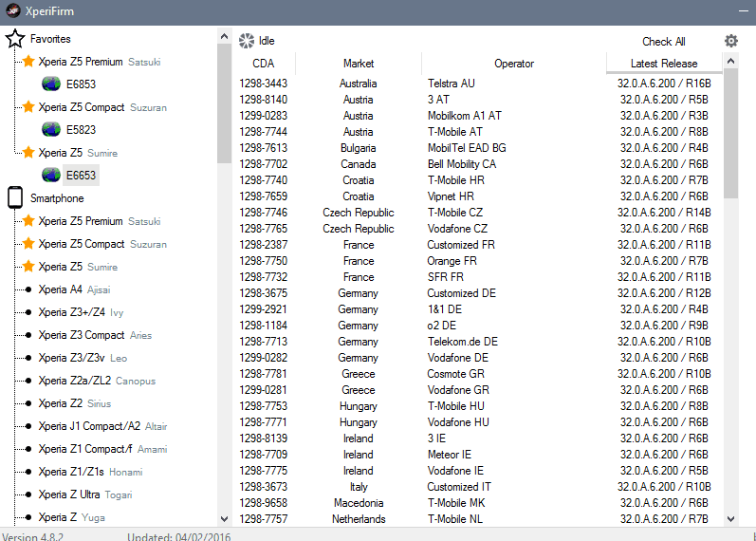
Task: Click the star beside Favorites Xperia Z5 Sumire
Action: [x=28, y=153]
